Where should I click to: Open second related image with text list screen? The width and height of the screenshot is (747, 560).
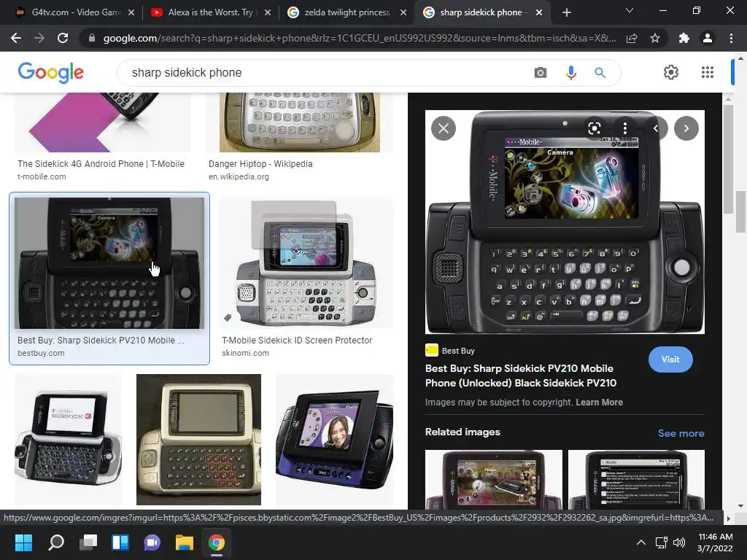(x=636, y=479)
